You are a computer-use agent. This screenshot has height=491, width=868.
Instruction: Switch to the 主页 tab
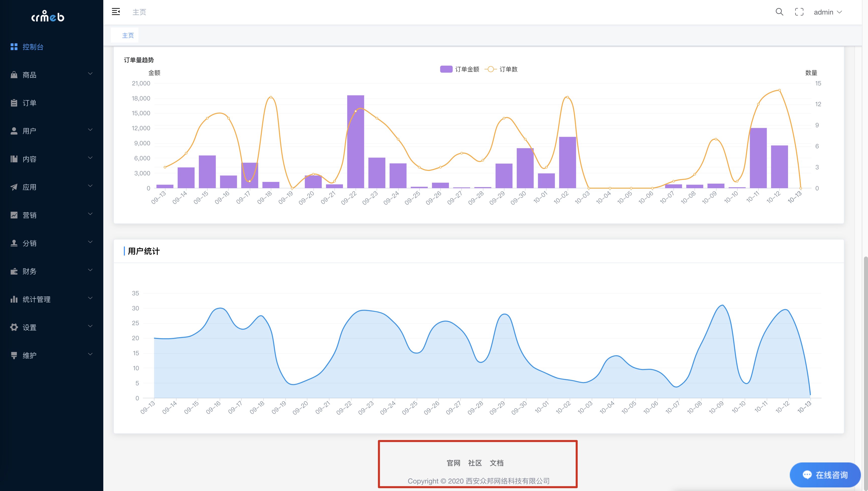[125, 35]
